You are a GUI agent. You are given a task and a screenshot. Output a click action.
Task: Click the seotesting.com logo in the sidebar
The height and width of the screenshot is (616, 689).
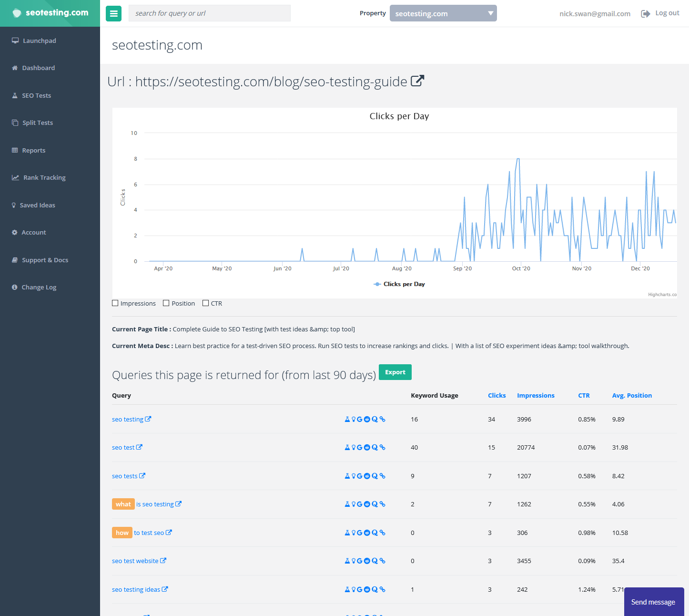tap(50, 13)
